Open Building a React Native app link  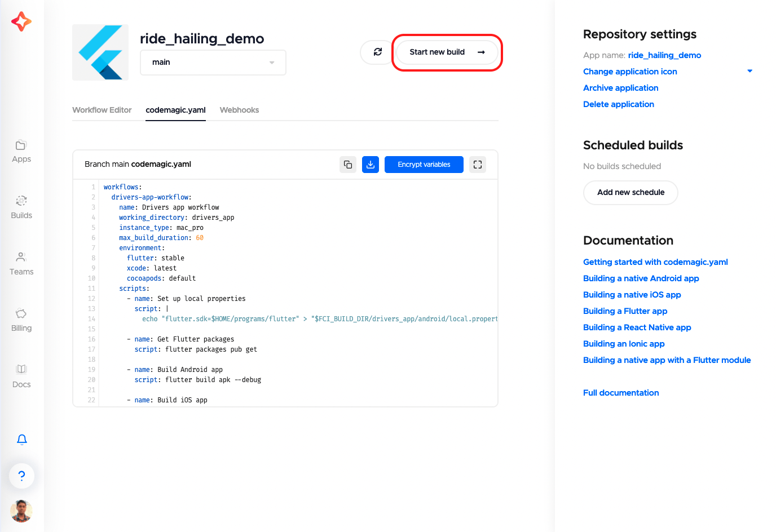[637, 327]
